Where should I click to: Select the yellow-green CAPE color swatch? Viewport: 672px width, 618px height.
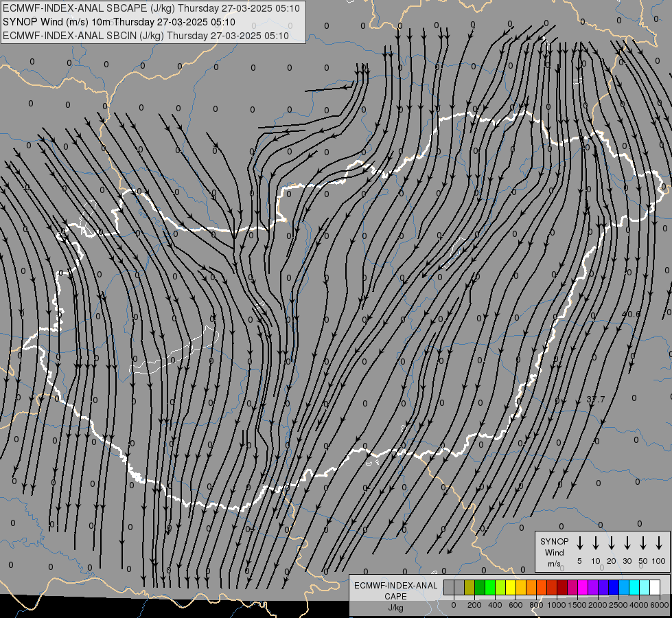(x=500, y=587)
